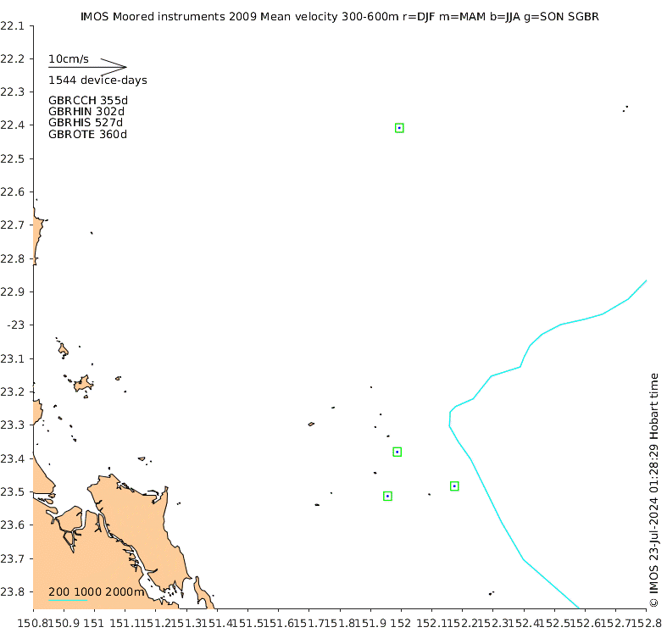The image size is (667, 644).
Task: Click the '22.3' latitude axis label
Action: click(13, 92)
